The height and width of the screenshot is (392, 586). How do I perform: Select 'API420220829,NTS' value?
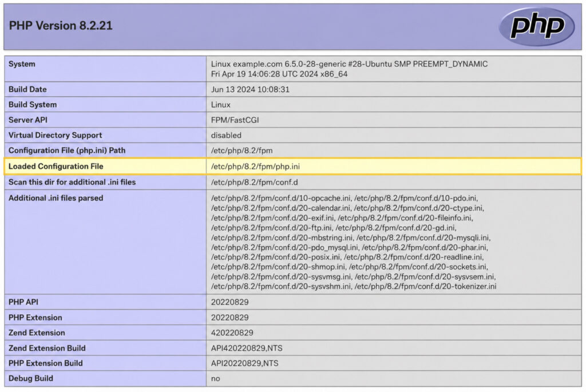pos(247,348)
